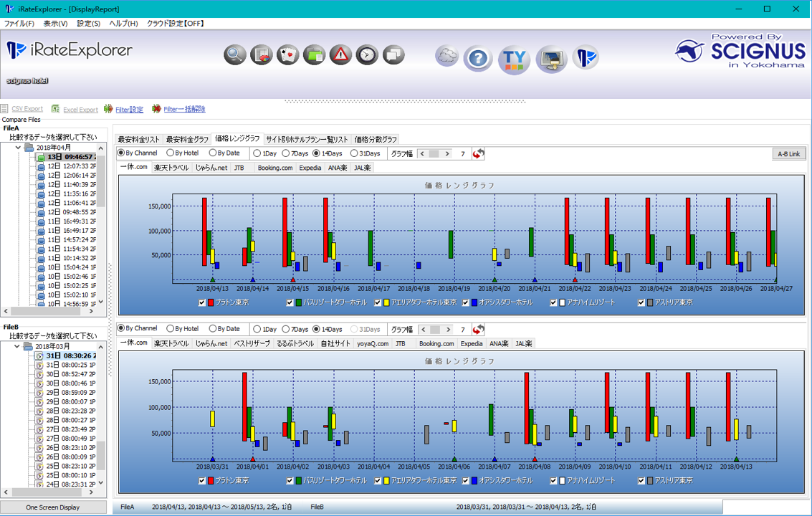Open the clock schedule icon
Viewport: 812px width, 516px height.
pos(367,54)
